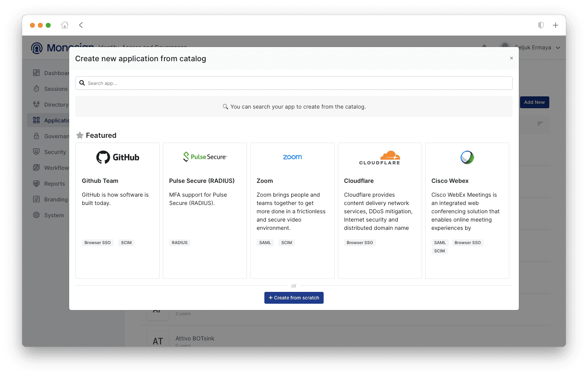
Task: Click RADIUS tag on Pulse Secure card
Action: (x=180, y=243)
